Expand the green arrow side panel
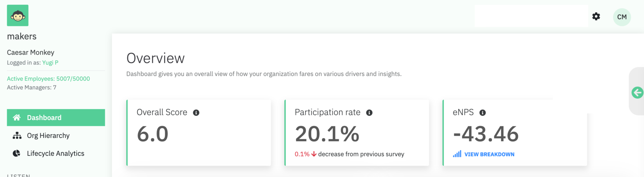 coord(637,93)
